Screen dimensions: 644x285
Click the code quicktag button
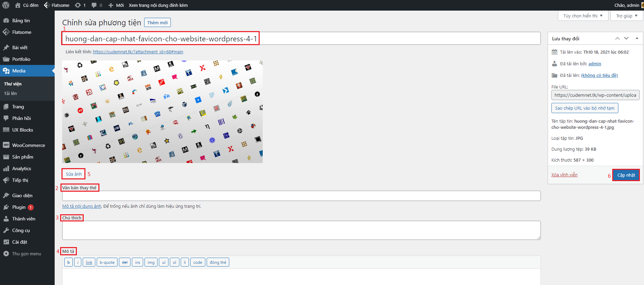click(198, 262)
